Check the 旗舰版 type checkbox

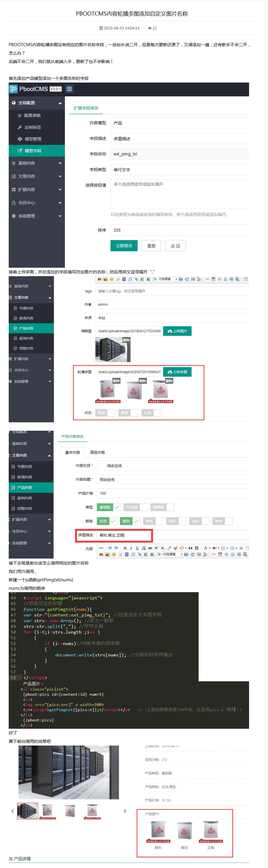point(163,507)
